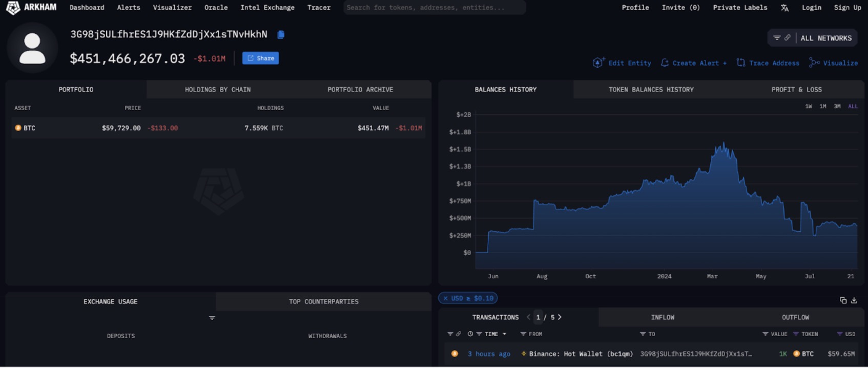Viewport: 868px width, 369px height.
Task: Click the wallet profile avatar
Action: click(x=32, y=48)
